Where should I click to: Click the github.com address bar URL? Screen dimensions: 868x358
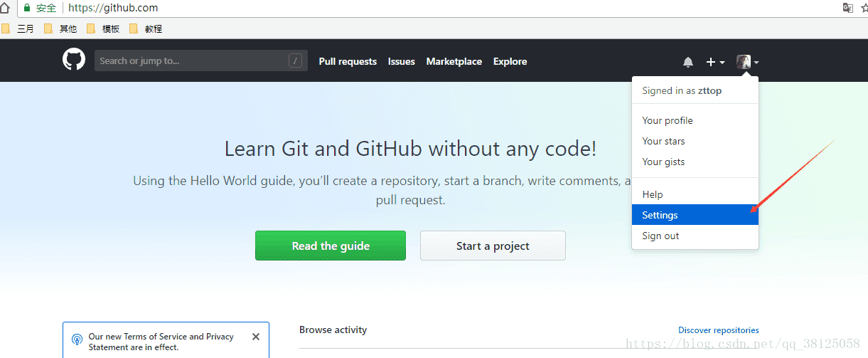pyautogui.click(x=113, y=8)
